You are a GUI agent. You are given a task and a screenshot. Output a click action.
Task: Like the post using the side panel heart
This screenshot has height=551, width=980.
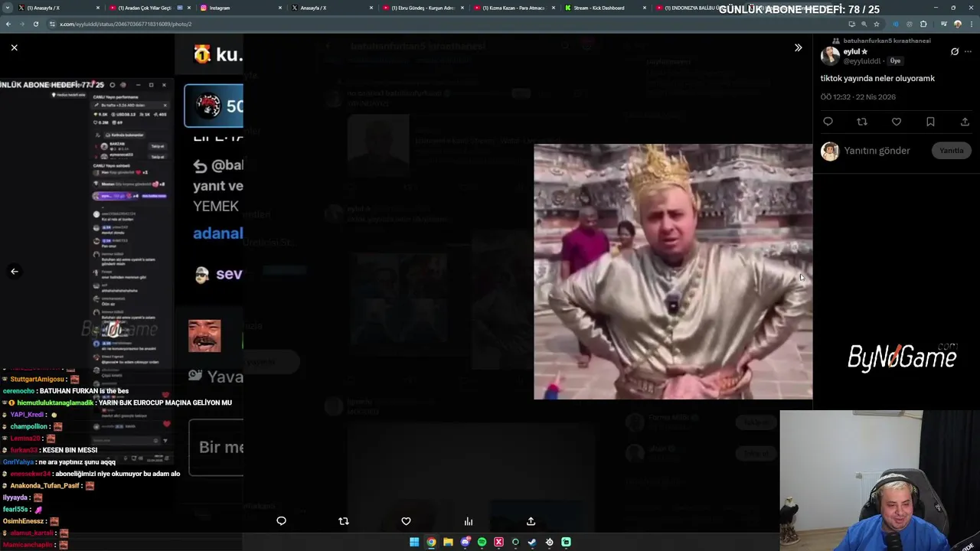click(897, 122)
